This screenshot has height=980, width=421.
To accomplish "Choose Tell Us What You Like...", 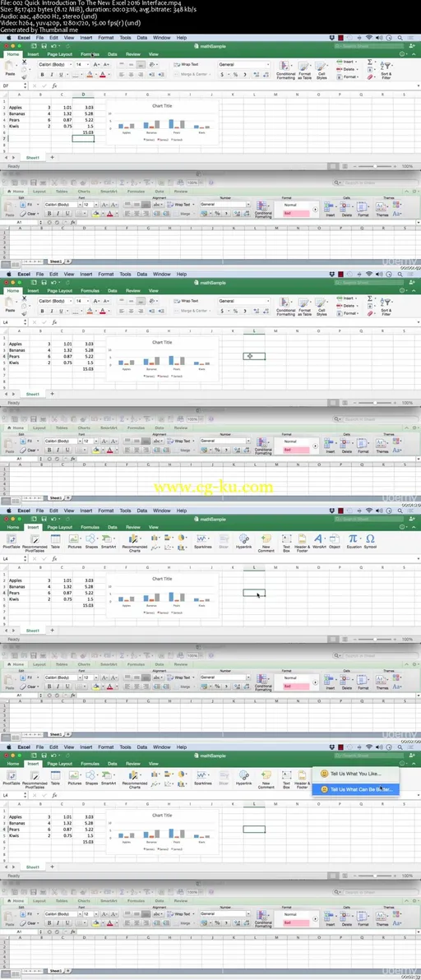I will (x=355, y=773).
